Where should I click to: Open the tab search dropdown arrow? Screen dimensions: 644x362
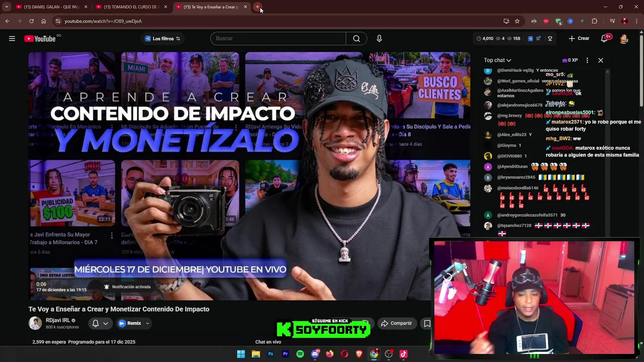[x=7, y=7]
